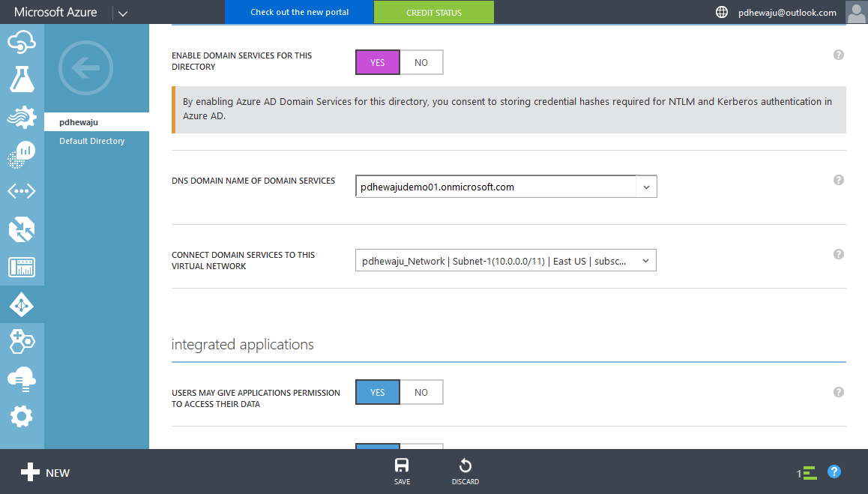Open the cloud services icon in the sidebar
The image size is (868, 494).
(x=22, y=42)
